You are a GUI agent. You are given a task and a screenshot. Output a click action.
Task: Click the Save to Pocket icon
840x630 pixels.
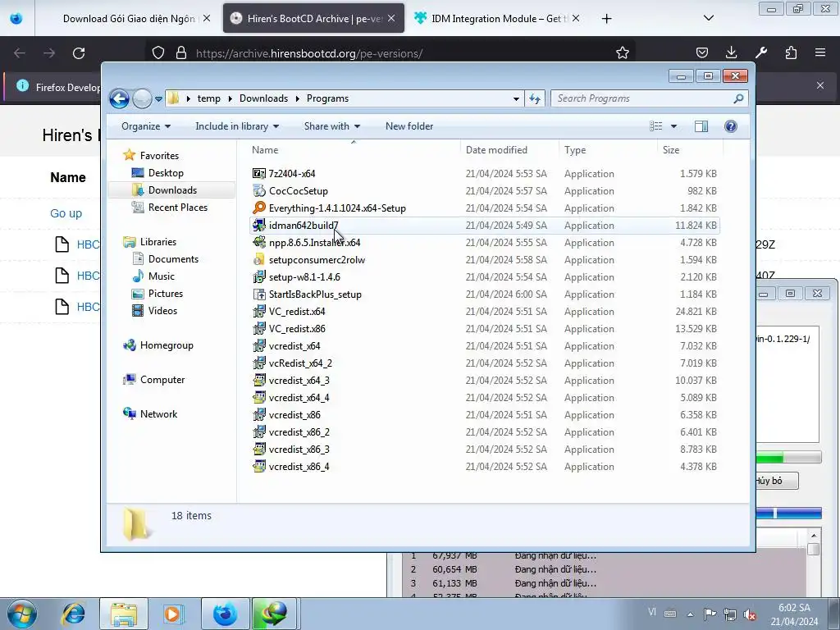click(702, 52)
